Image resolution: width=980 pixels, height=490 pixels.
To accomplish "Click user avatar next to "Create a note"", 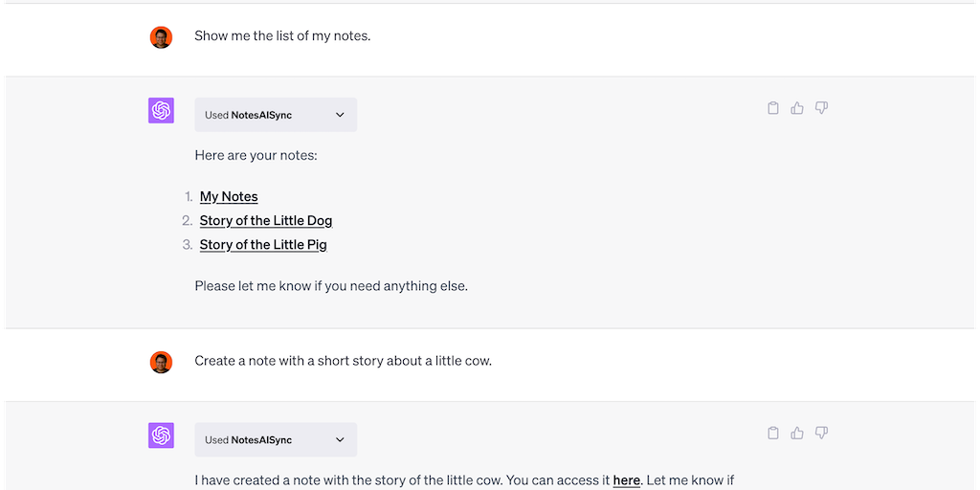I will coord(161,362).
